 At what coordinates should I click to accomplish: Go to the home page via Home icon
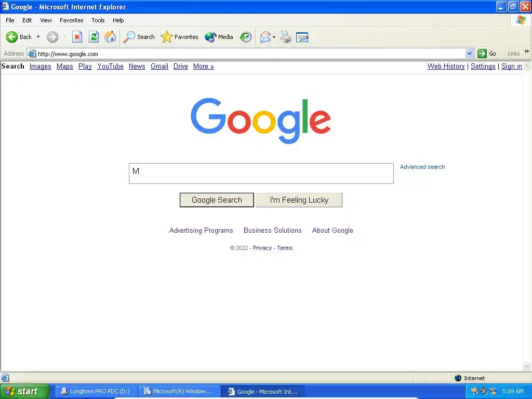pos(110,37)
